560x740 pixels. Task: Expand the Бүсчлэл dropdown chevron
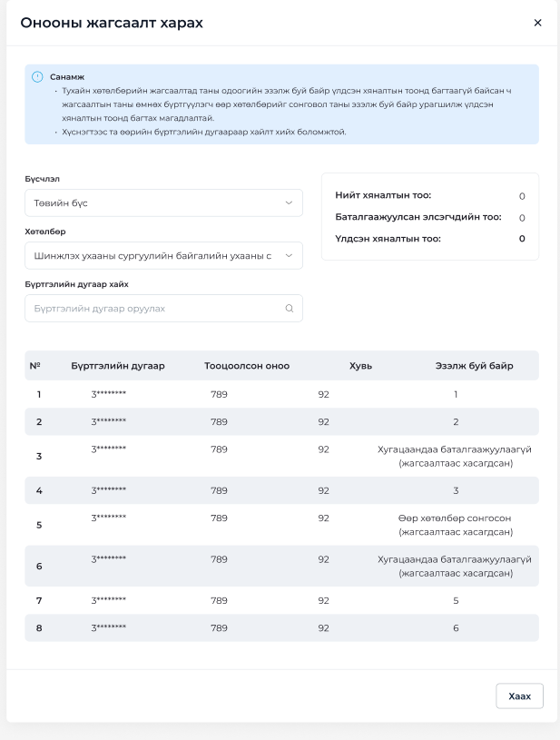(289, 203)
